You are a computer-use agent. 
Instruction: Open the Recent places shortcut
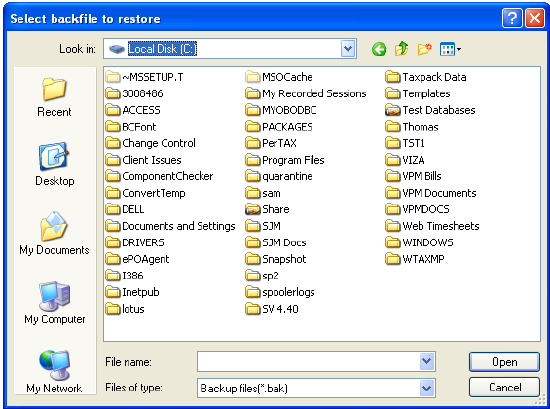54,97
